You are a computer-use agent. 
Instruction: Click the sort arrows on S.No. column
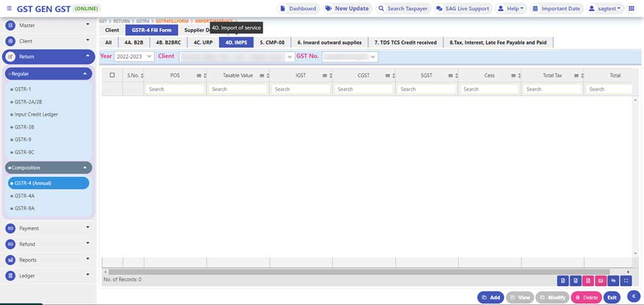click(141, 75)
